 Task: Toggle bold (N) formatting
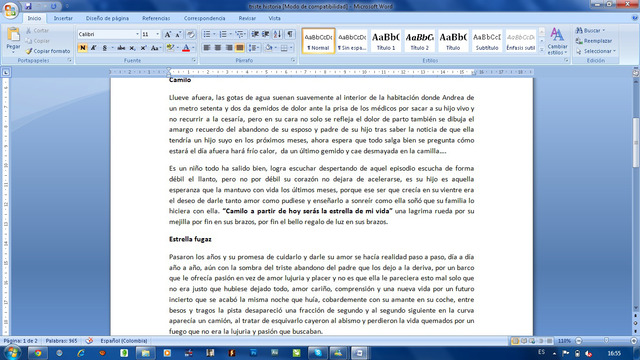pyautogui.click(x=82, y=48)
